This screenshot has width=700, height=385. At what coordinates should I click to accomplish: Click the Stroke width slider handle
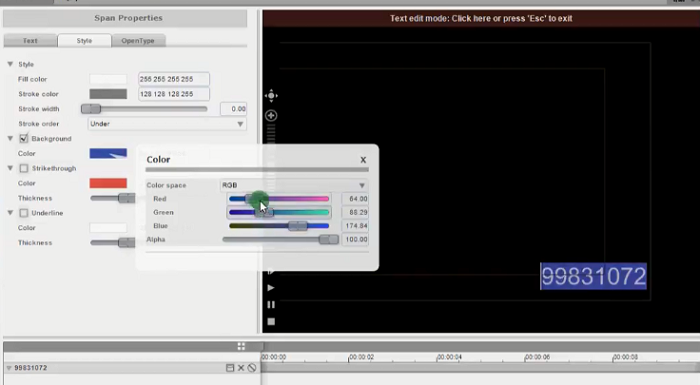pyautogui.click(x=91, y=109)
